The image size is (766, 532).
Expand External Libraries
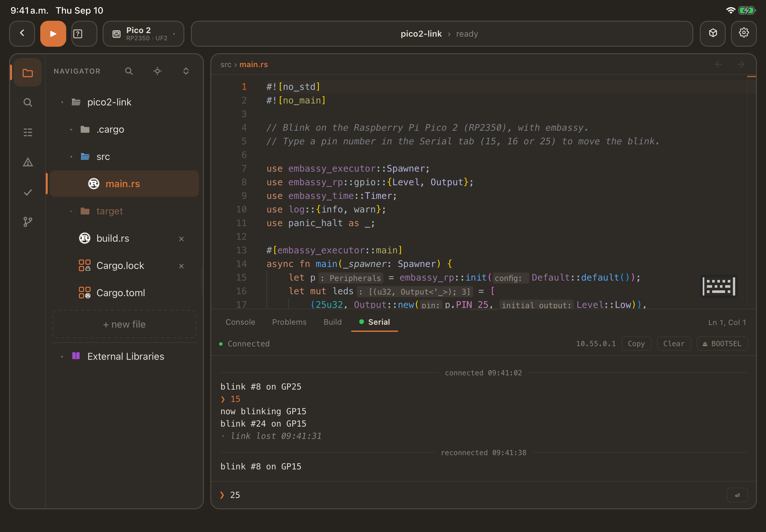62,357
